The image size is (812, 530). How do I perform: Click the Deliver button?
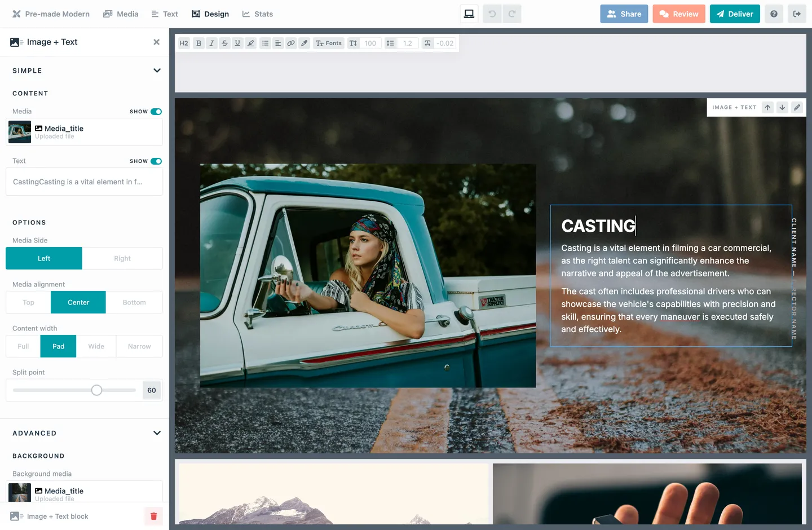[735, 14]
